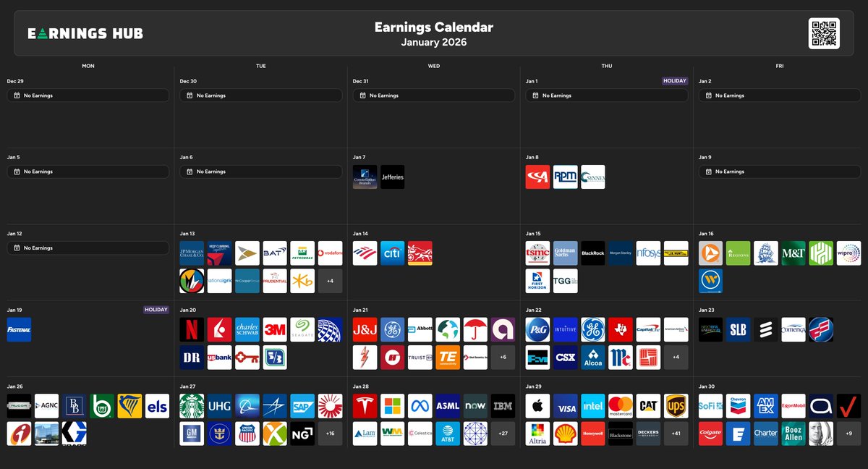Select Bank of America tile on Jan 14
The image size is (868, 469).
[365, 253]
